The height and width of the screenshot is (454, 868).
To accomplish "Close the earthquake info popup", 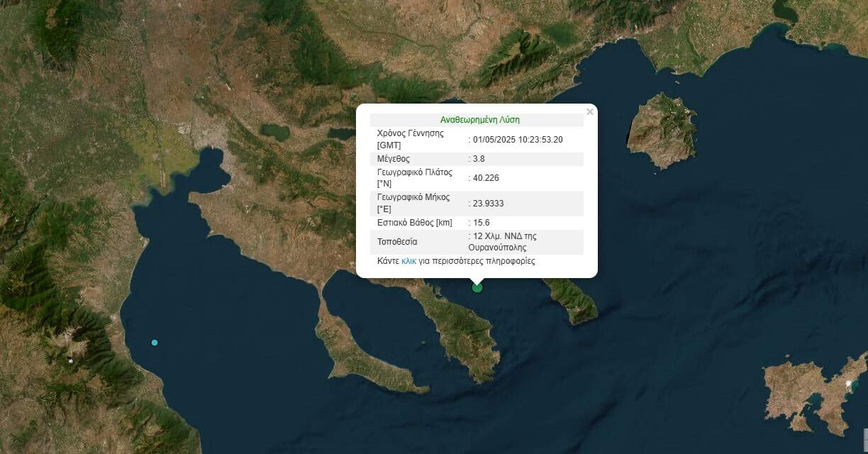I will coord(589,112).
